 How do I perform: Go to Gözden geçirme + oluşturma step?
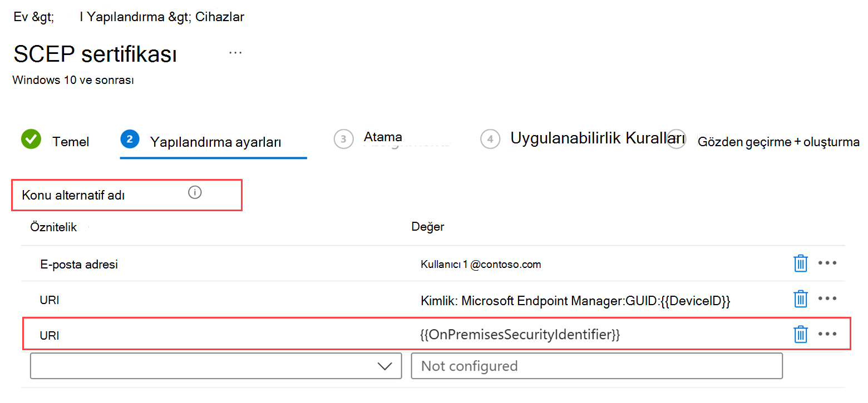[x=778, y=142]
